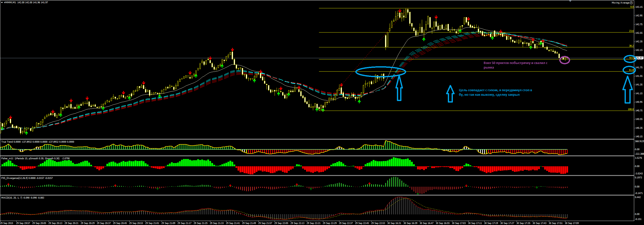
Task: Click the red sell arrow at the 143.15 peak
Action: point(400,11)
